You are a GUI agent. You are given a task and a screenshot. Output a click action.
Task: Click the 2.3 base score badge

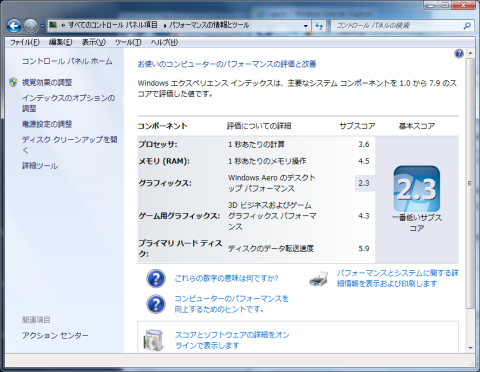[417, 189]
